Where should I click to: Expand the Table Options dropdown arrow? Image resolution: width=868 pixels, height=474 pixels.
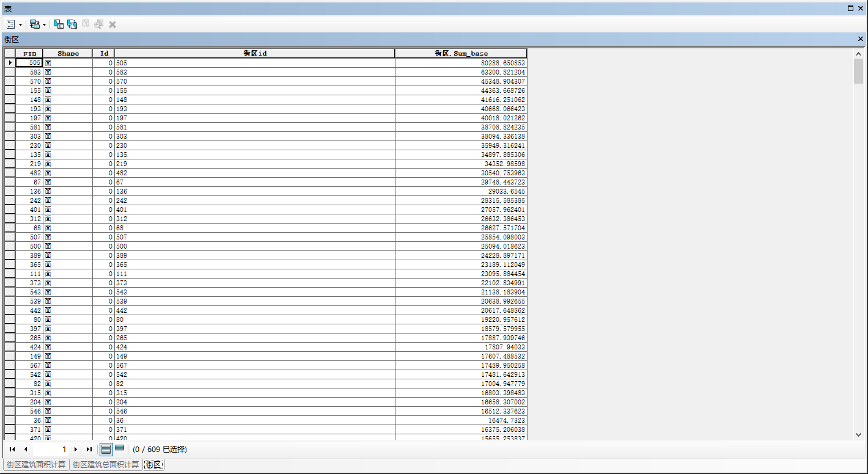click(x=20, y=24)
